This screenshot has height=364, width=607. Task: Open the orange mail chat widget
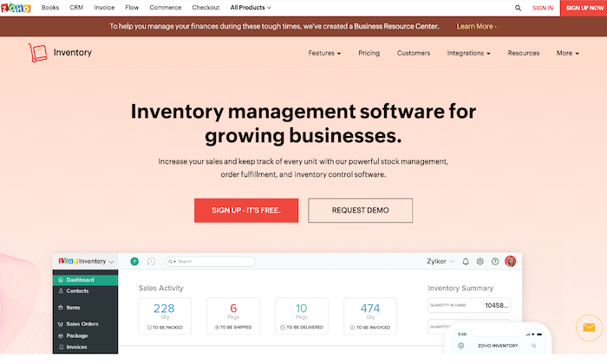(x=589, y=328)
